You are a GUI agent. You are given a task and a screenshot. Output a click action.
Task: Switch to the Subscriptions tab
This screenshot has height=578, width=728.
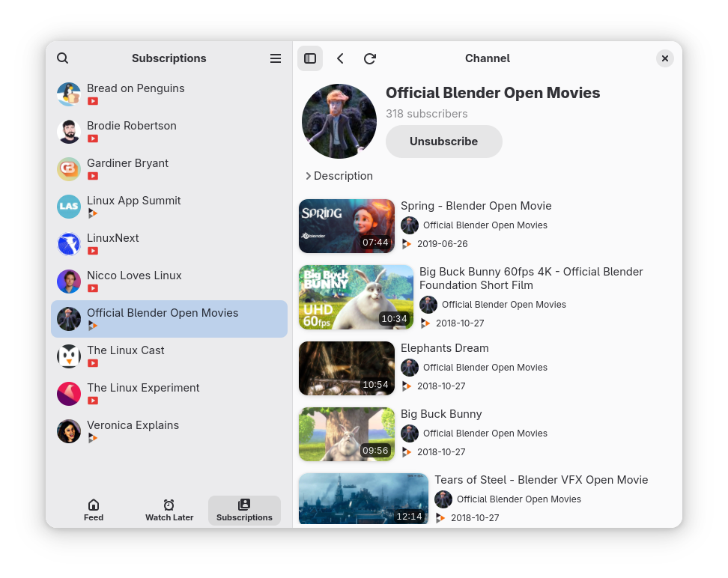click(244, 510)
